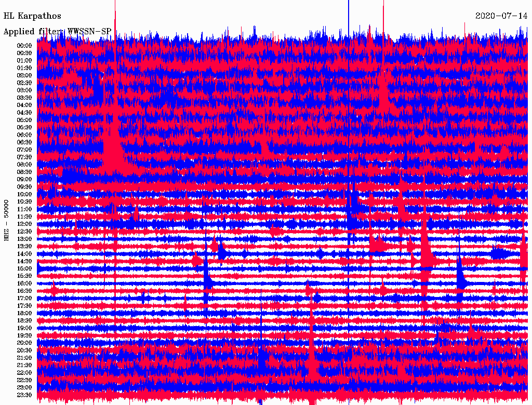Select the 02:30 time label
This screenshot has height=405, width=532.
coord(24,83)
